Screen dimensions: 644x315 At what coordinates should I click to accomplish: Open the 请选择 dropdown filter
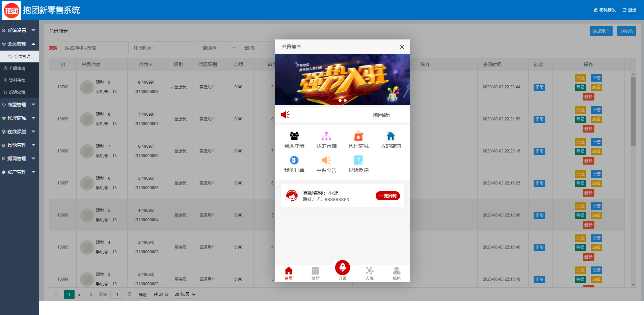(219, 48)
